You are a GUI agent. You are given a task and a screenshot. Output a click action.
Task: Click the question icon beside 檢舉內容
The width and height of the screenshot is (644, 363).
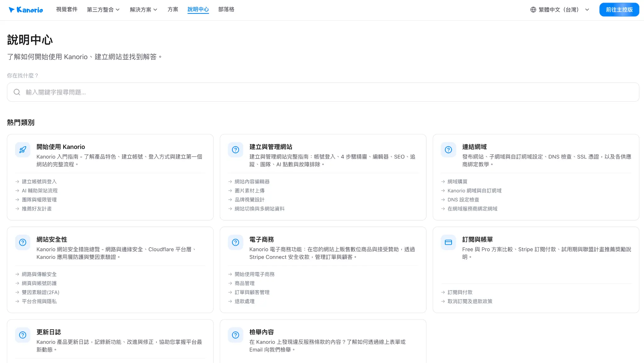[236, 335]
